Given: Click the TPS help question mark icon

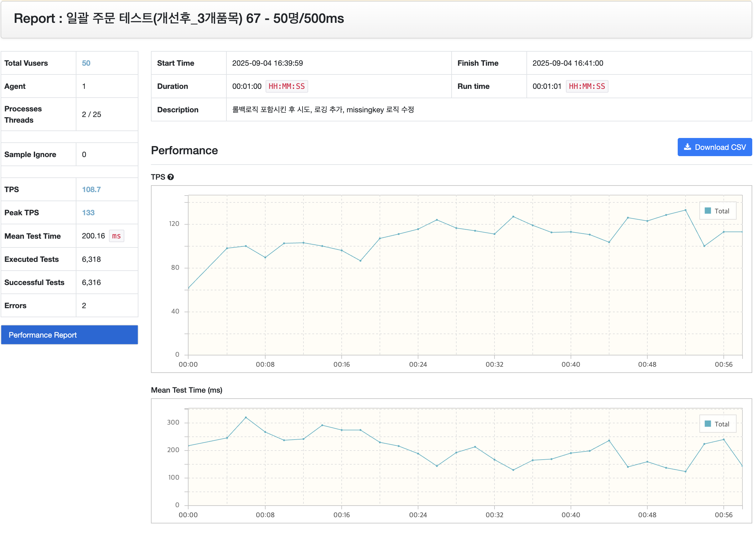Looking at the screenshot, I should point(170,177).
